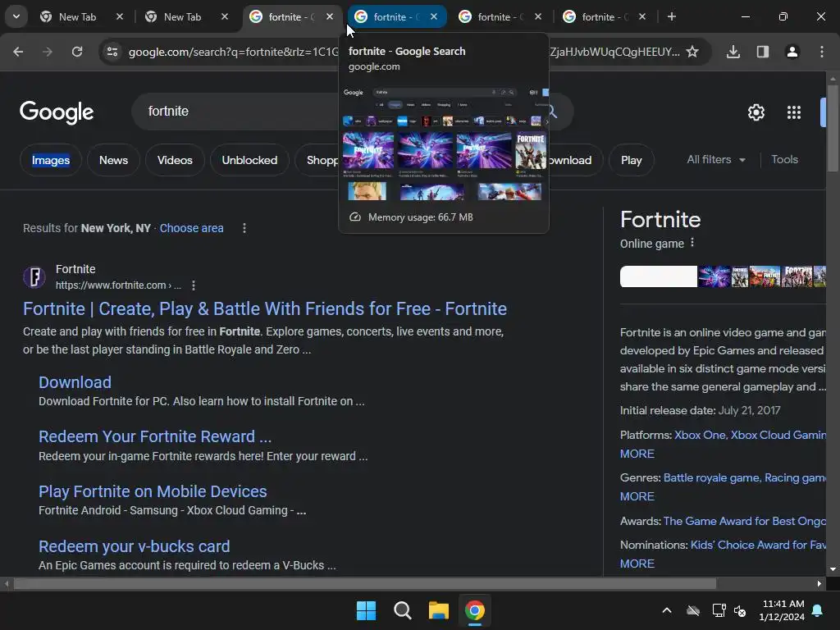
Task: Select the Unblocked filter chip
Action: click(x=249, y=160)
